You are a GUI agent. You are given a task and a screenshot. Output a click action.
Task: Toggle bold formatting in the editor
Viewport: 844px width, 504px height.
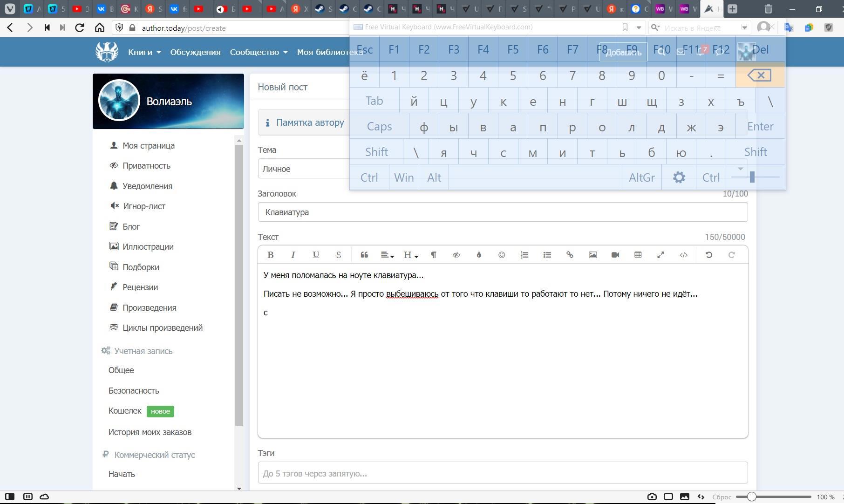coord(270,255)
